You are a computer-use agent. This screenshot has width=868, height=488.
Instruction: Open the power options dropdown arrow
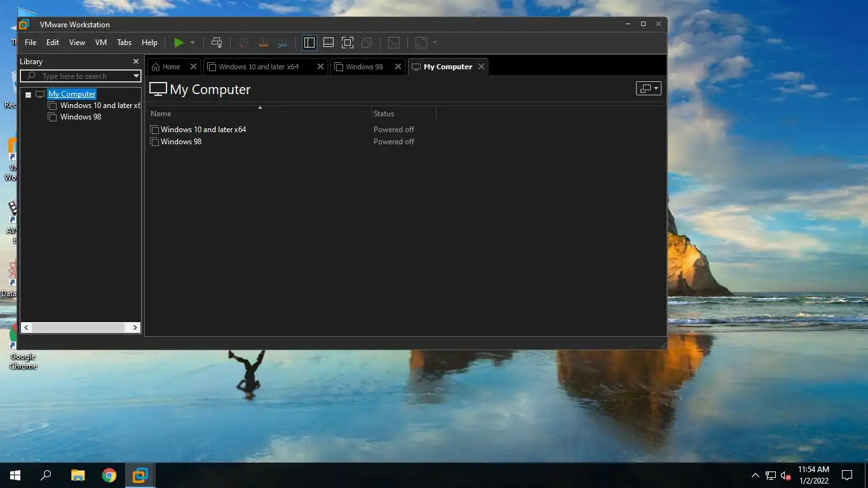click(x=193, y=43)
